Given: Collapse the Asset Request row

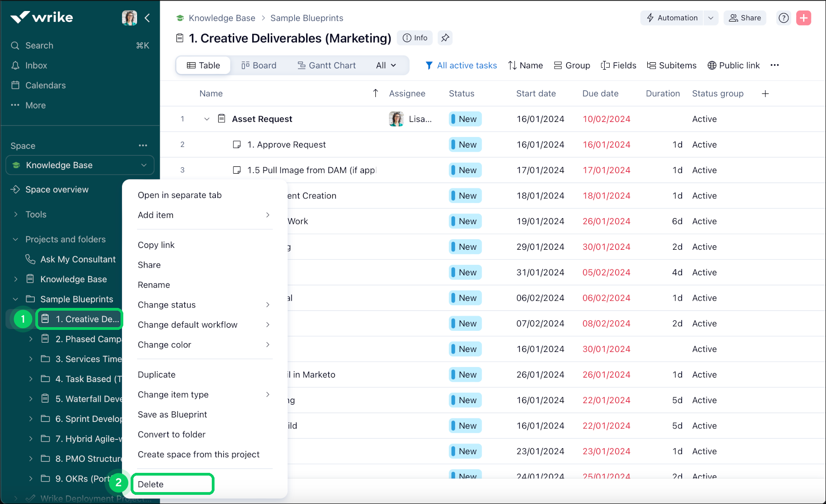Looking at the screenshot, I should (207, 119).
